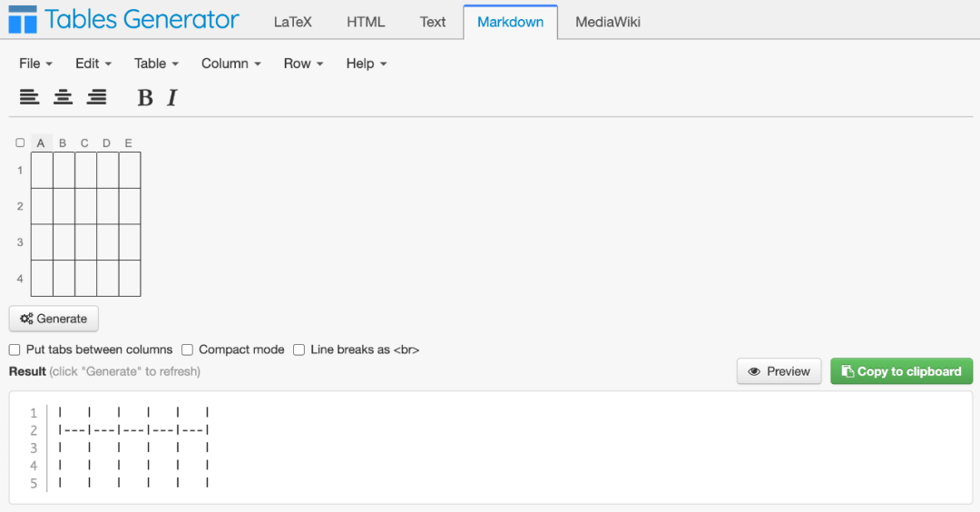Open the Column dropdown menu

230,64
